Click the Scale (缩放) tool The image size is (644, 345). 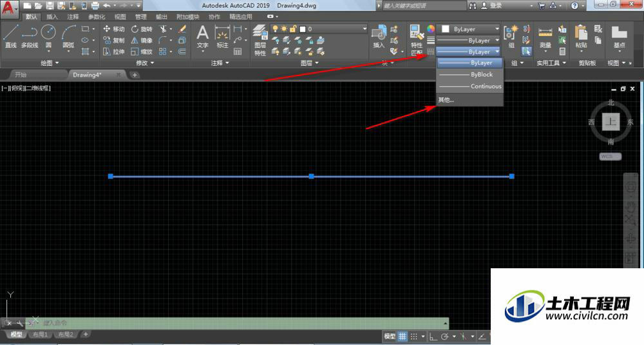tap(141, 52)
